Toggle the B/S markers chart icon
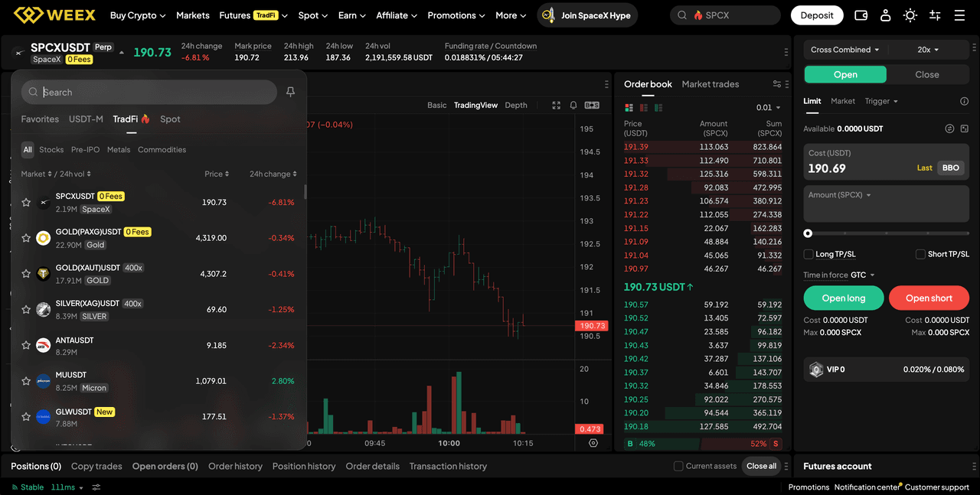The height and width of the screenshot is (495, 980). click(x=592, y=105)
